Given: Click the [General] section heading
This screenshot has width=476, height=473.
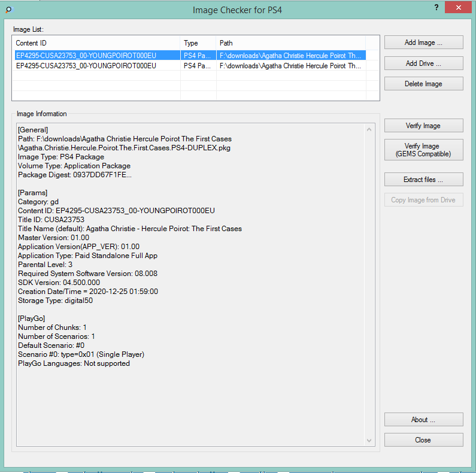Looking at the screenshot, I should pyautogui.click(x=33, y=130).
